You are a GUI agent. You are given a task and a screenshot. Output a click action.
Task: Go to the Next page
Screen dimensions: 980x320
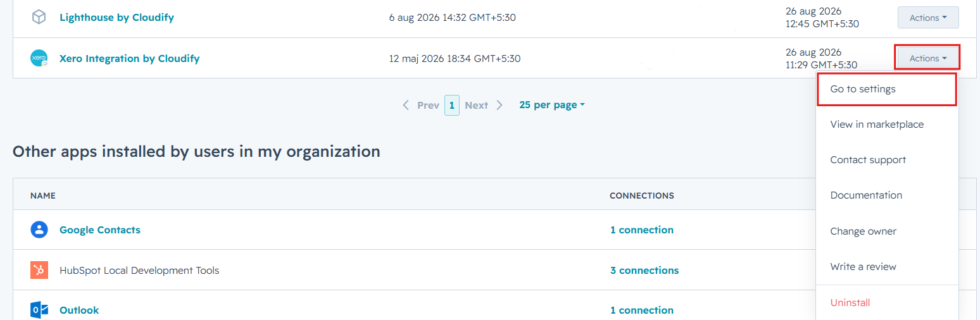[476, 105]
